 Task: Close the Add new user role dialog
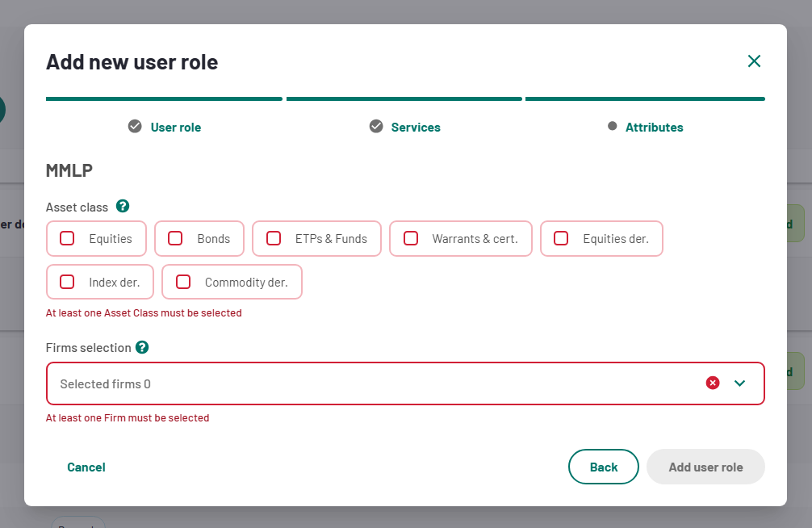point(754,61)
